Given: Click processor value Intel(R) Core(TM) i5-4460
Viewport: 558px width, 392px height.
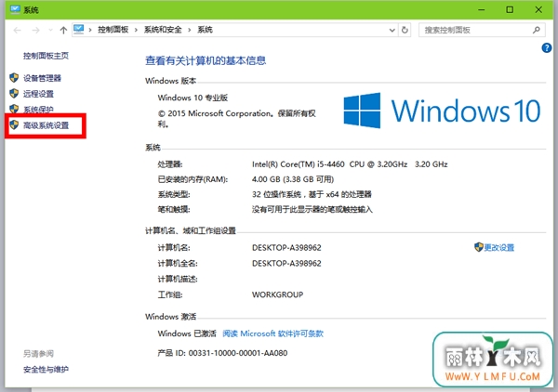Looking at the screenshot, I should pyautogui.click(x=350, y=164).
